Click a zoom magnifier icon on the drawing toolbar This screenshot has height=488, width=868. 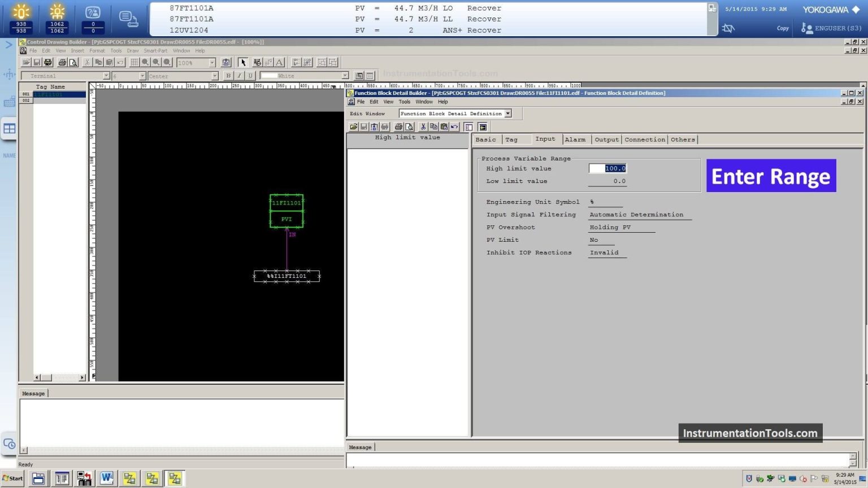pos(145,62)
